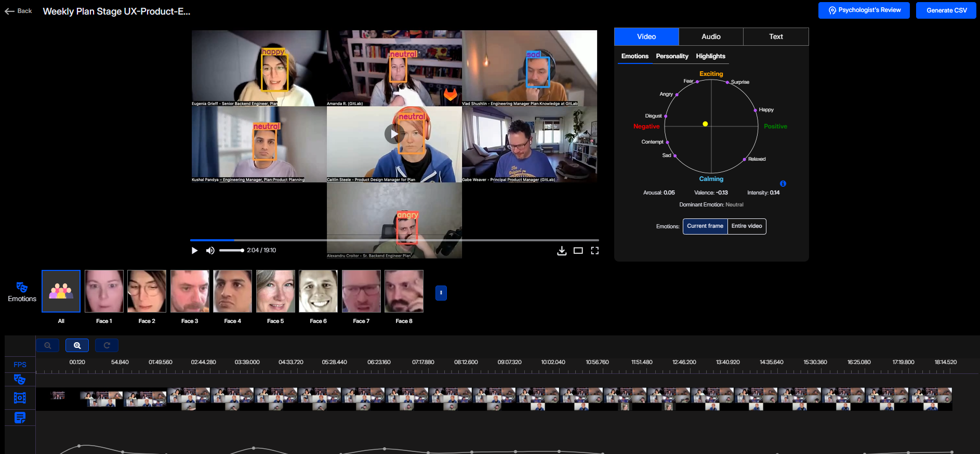The width and height of the screenshot is (980, 454).
Task: Adjust the volume slider
Action: [x=231, y=251]
